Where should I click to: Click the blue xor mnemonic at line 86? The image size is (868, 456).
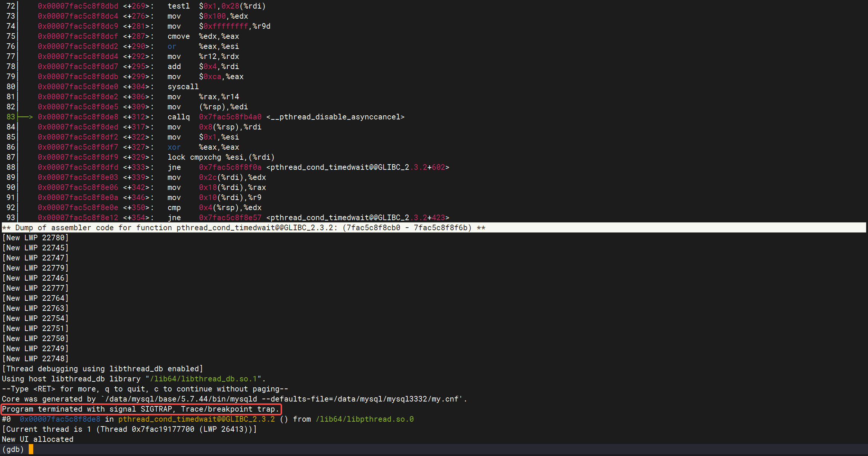[x=174, y=147]
